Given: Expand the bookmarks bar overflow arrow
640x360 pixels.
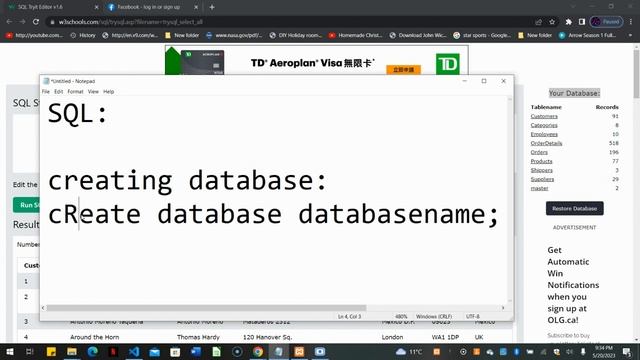Looking at the screenshot, I should point(630,35).
